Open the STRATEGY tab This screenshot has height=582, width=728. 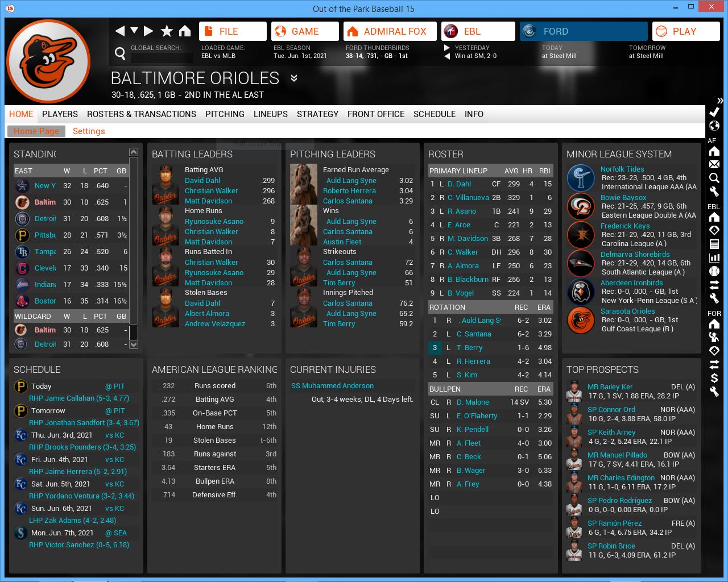pos(317,114)
